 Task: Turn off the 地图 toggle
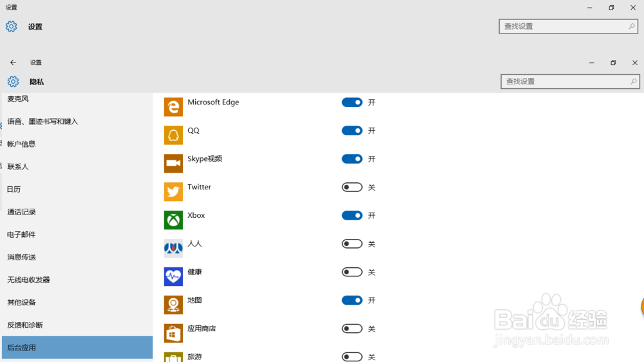click(352, 300)
